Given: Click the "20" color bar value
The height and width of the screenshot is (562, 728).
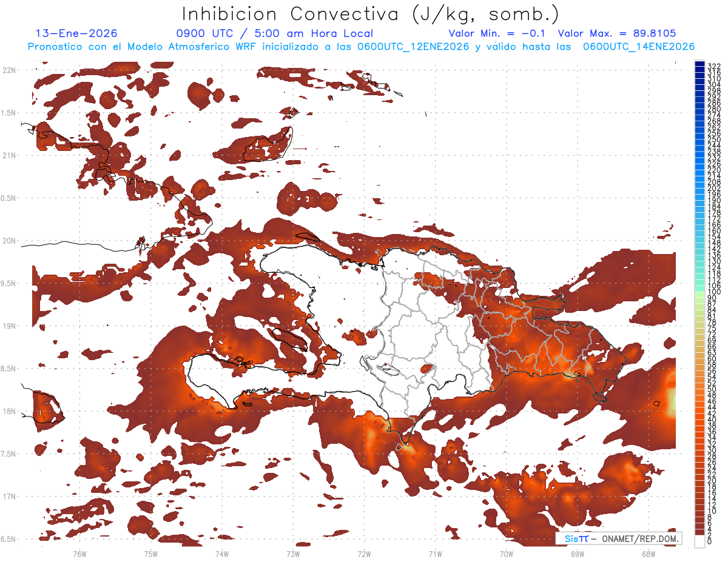Looking at the screenshot, I should click(x=712, y=481).
